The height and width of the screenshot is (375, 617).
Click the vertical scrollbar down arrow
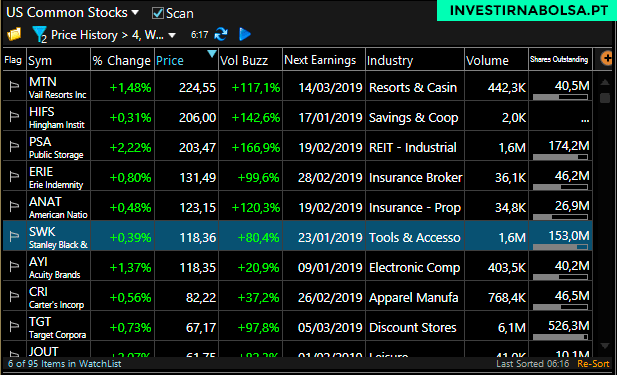point(605,346)
